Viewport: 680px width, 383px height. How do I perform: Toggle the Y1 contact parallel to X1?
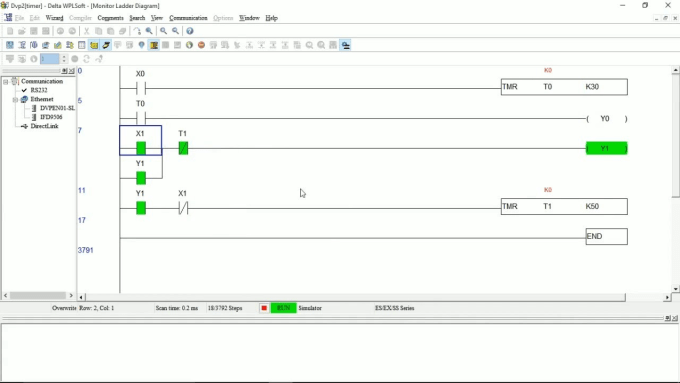tap(141, 178)
